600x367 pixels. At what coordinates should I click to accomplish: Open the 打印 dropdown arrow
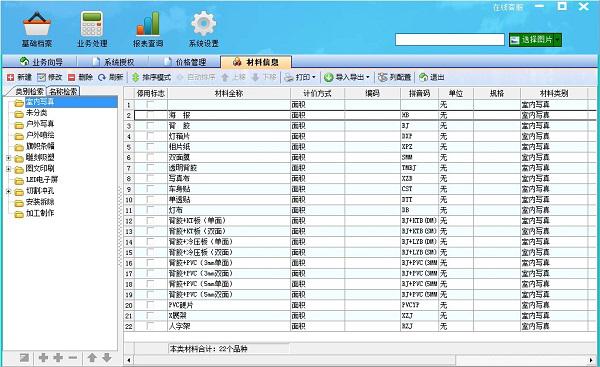pyautogui.click(x=314, y=77)
